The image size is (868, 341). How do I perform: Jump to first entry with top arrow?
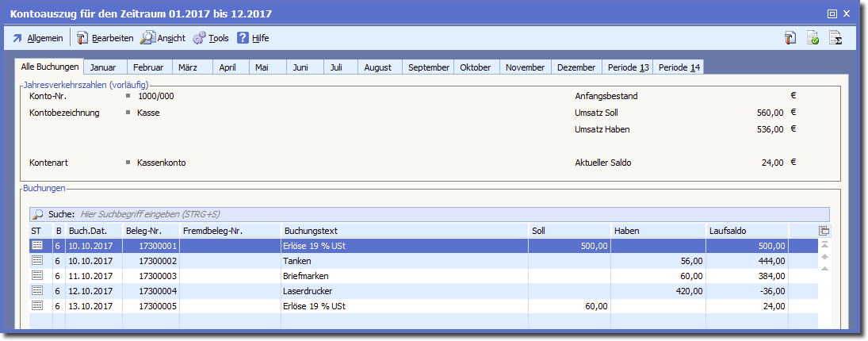click(x=825, y=245)
